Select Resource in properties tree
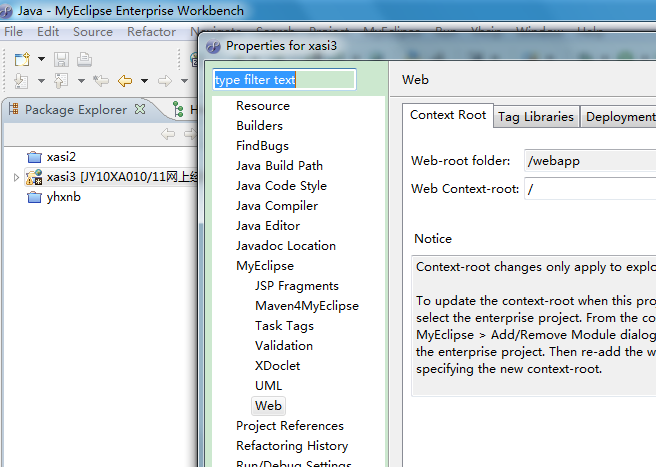Screen dimensions: 656x467 tap(263, 106)
